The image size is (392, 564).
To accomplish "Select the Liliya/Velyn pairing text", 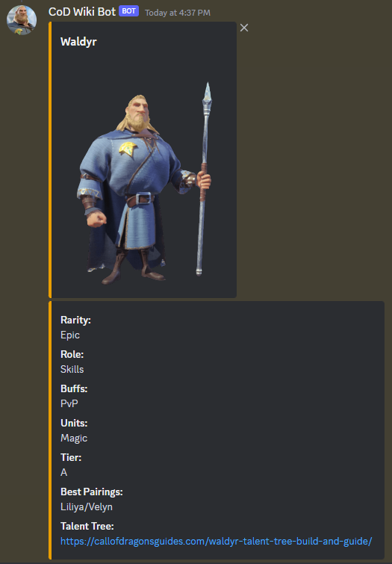I will coord(87,506).
